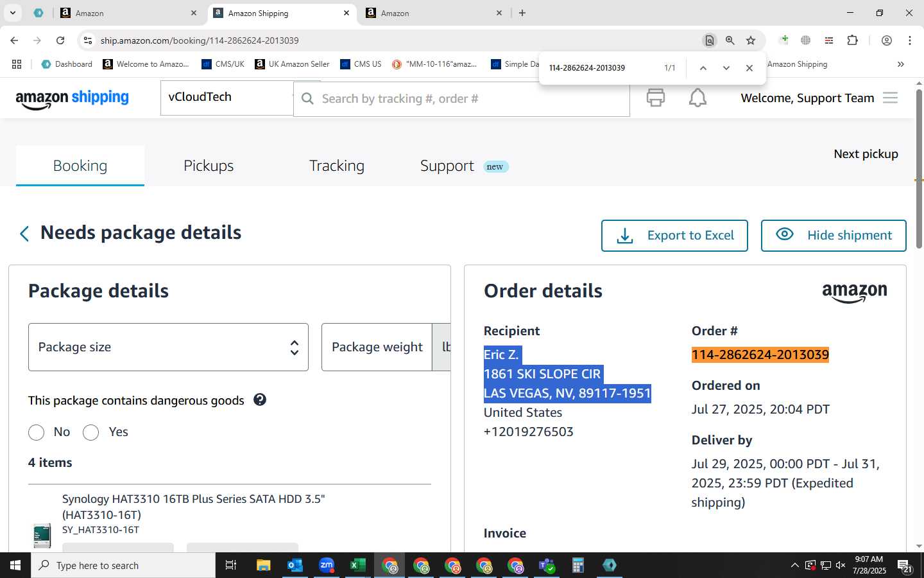Open the bookmarks apps grid icon
The height and width of the screenshot is (578, 924).
click(17, 64)
